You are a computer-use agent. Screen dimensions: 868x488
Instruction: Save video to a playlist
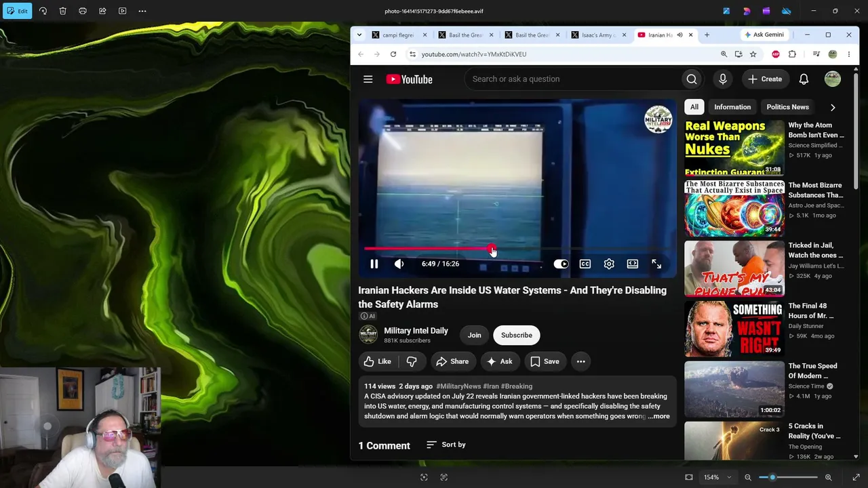click(545, 361)
